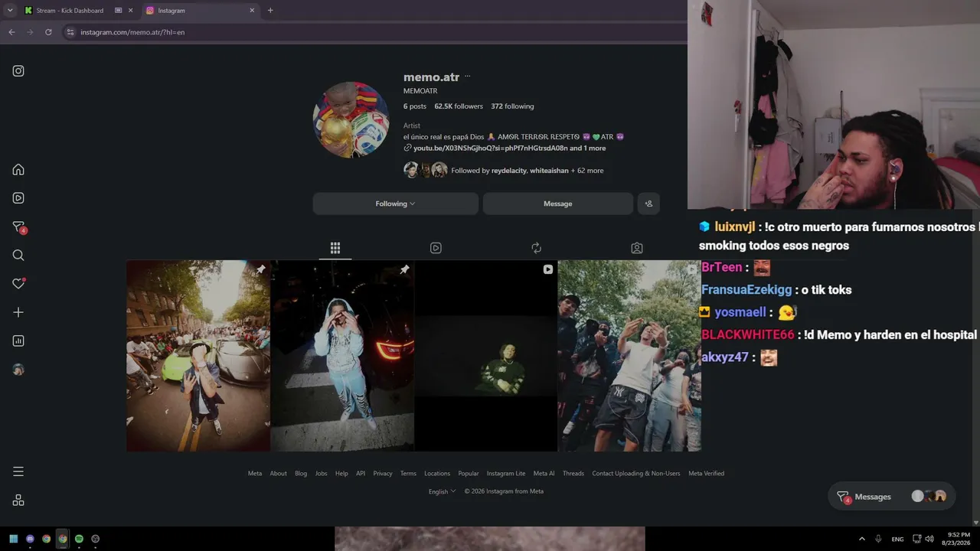Open Instagram Search from the sidebar
Screen dimensions: 980x551
[x=18, y=256]
